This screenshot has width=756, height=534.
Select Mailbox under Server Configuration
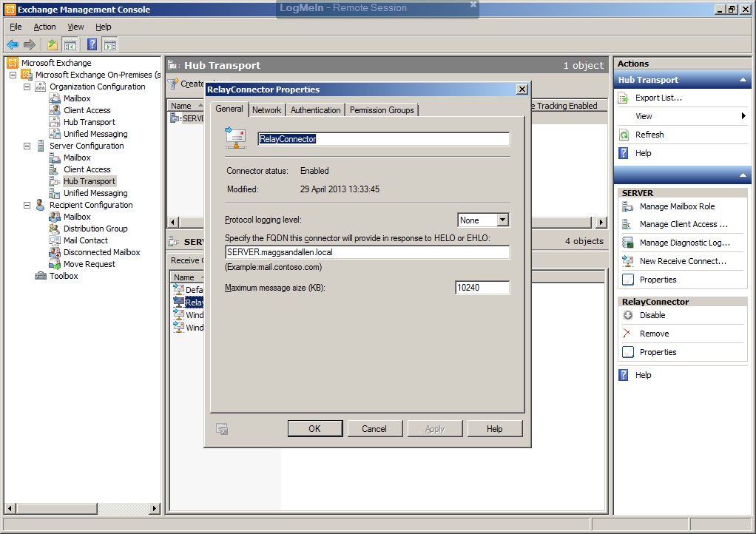tap(77, 158)
